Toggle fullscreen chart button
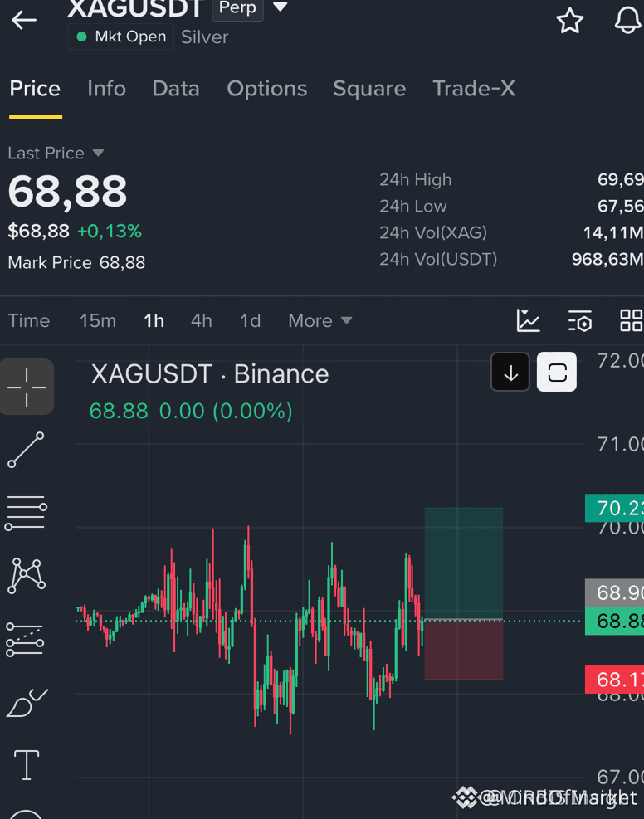The height and width of the screenshot is (819, 644). click(557, 373)
